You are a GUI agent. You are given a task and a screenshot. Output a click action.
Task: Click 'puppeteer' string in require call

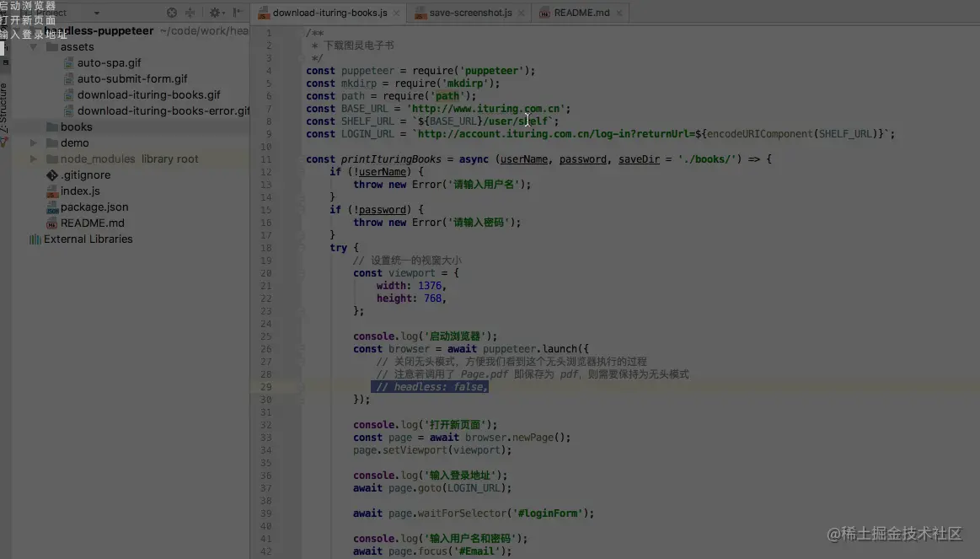(491, 71)
